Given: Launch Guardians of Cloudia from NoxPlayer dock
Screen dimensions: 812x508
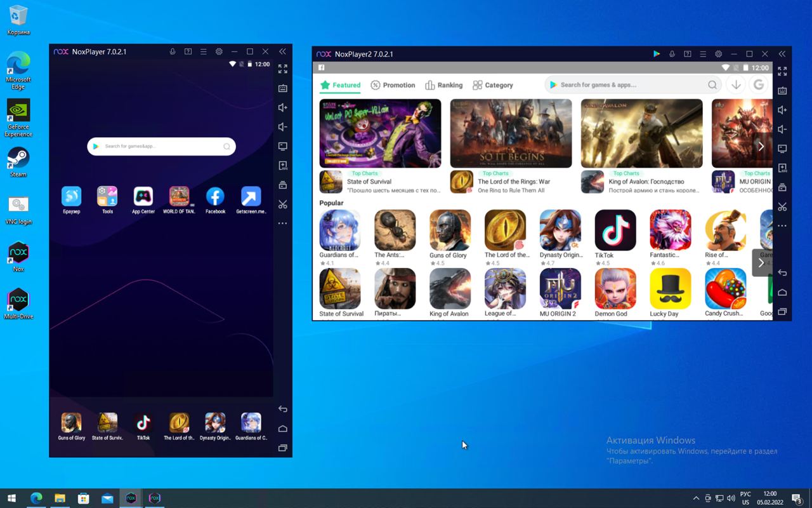Looking at the screenshot, I should click(251, 423).
